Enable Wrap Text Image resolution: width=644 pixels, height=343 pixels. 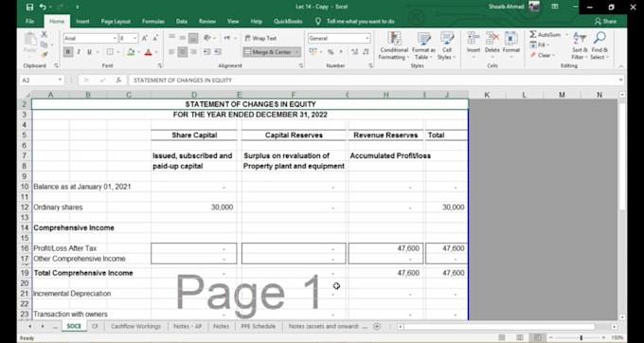point(260,38)
